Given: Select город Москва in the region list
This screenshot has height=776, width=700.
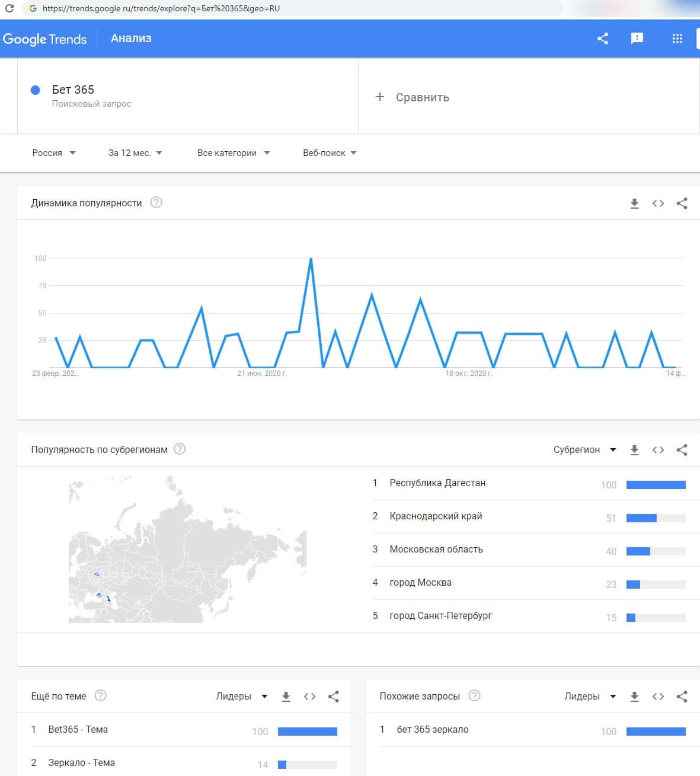Looking at the screenshot, I should [420, 583].
